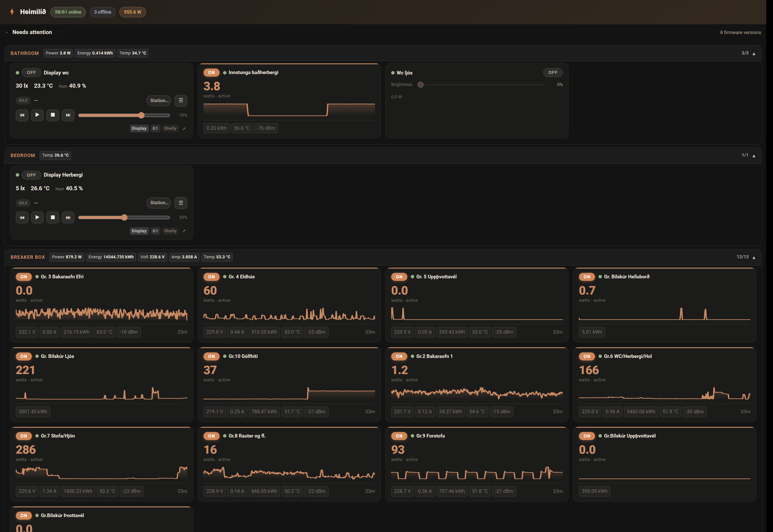
Task: Open Display wc external link arrow
Action: coord(184,128)
